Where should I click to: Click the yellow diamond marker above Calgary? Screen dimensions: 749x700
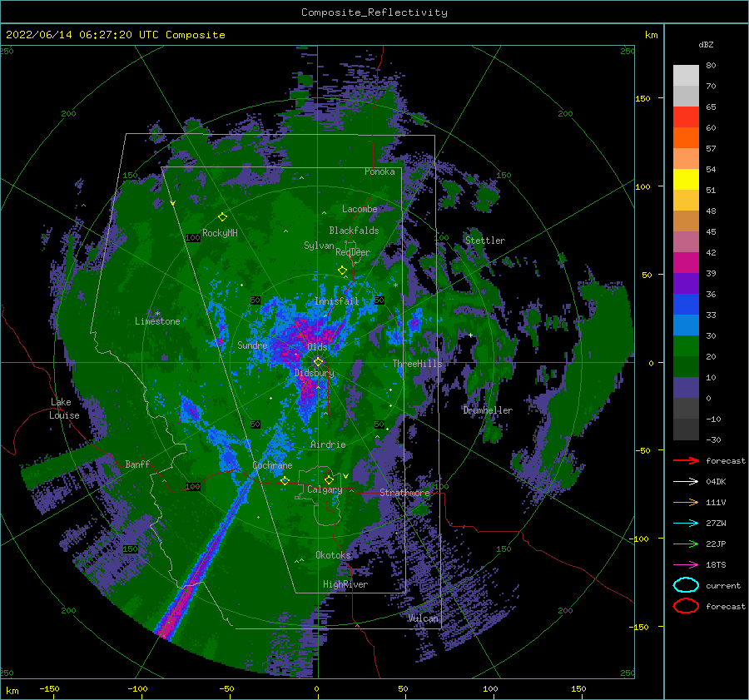329,479
